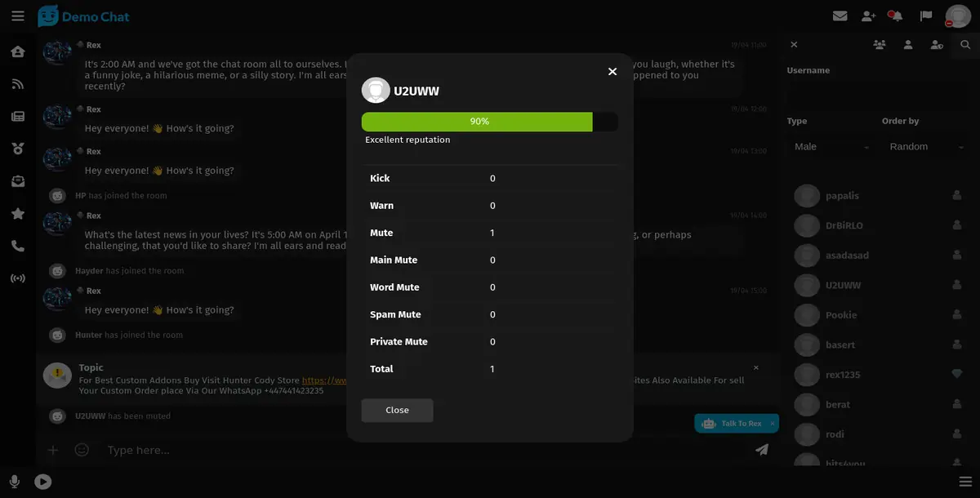Switch to the user group list tab

pos(879,45)
